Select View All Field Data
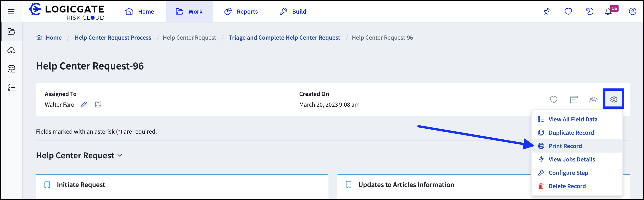The image size is (644, 200). pyautogui.click(x=577, y=119)
